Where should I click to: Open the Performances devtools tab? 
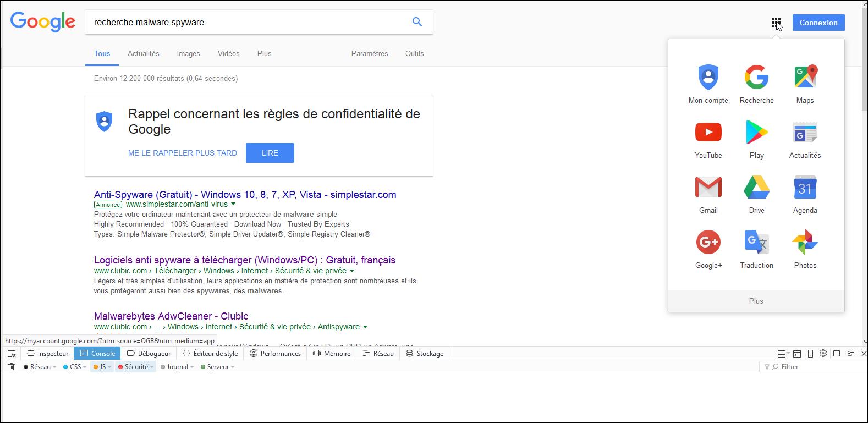click(275, 354)
